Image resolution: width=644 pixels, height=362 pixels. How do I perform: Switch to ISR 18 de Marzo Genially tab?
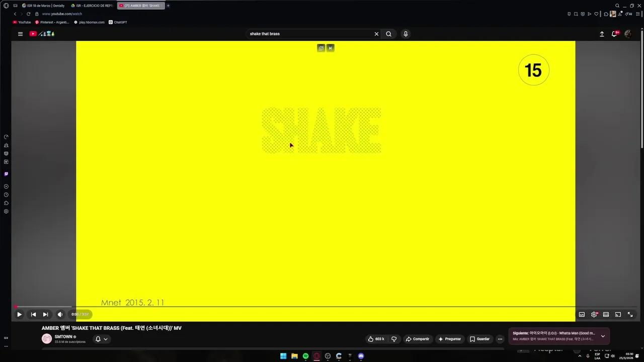[43, 6]
